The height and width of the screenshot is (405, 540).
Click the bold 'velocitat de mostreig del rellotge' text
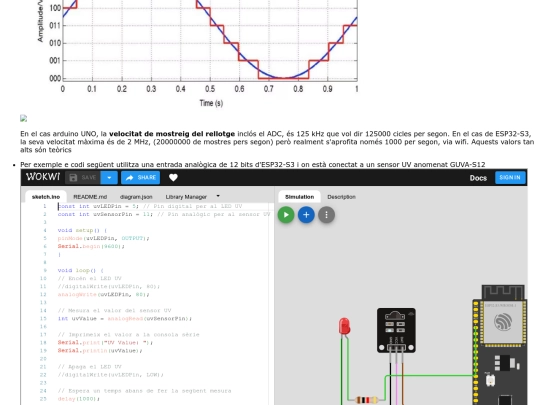coord(172,134)
